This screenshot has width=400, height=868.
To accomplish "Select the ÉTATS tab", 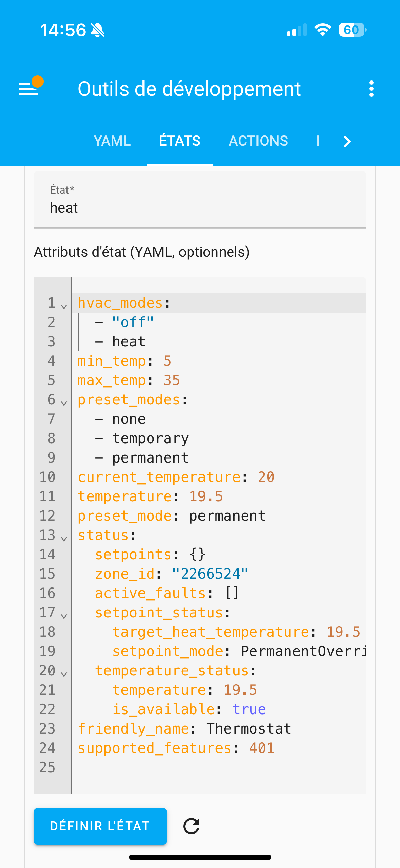I will point(180,141).
